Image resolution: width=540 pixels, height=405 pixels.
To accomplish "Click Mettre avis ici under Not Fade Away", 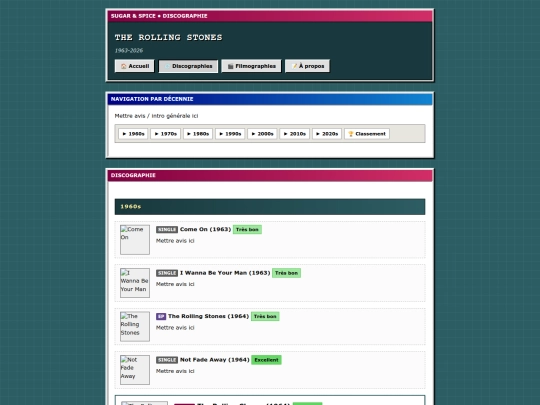I will point(175,371).
